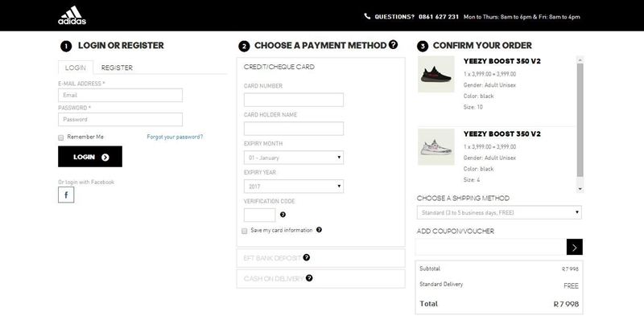Switch to the Register tab
This screenshot has width=644, height=324.
point(118,68)
